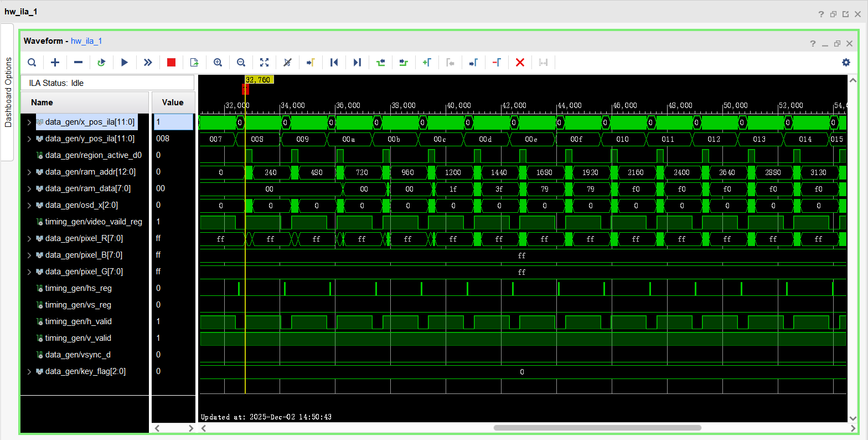Expand data_gen/x_pos_ila[11:0] bus
Viewport: 868px width, 440px height.
pos(29,122)
